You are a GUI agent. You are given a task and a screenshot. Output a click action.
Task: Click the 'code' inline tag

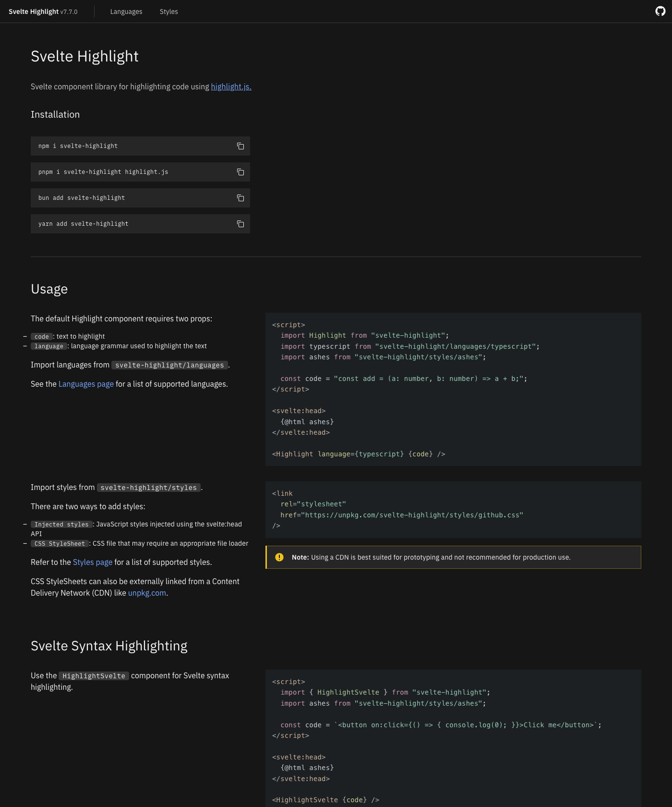(42, 337)
